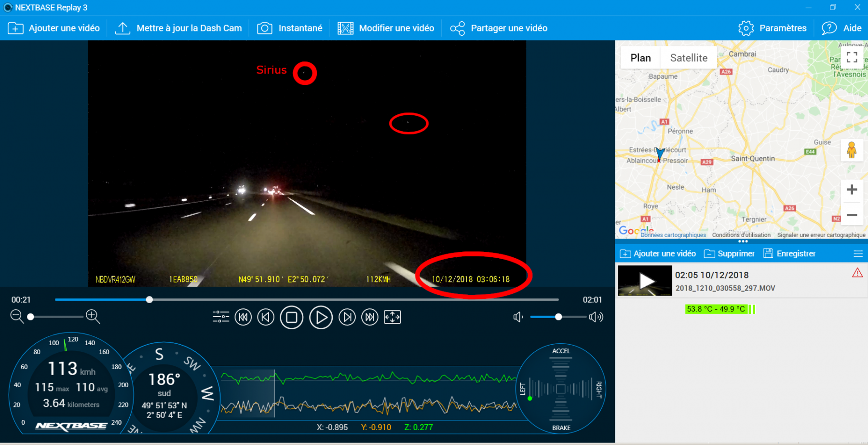
Task: Click the red warning triangle on video entry
Action: click(857, 273)
